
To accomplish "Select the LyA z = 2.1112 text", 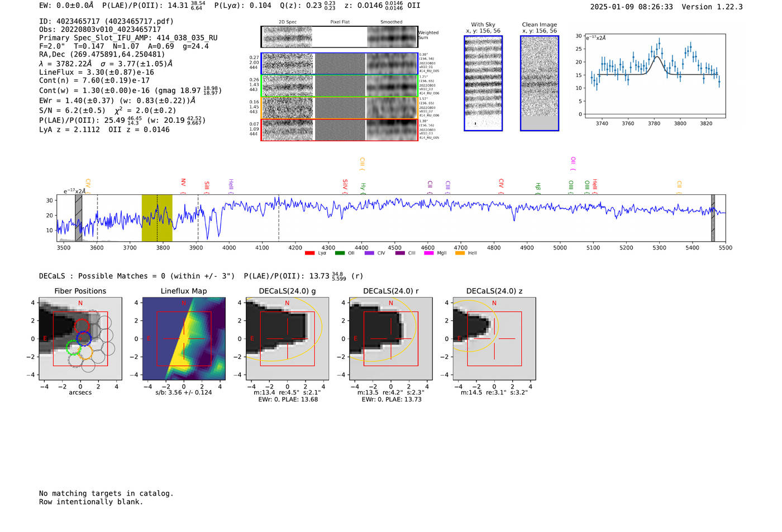I will point(70,130).
